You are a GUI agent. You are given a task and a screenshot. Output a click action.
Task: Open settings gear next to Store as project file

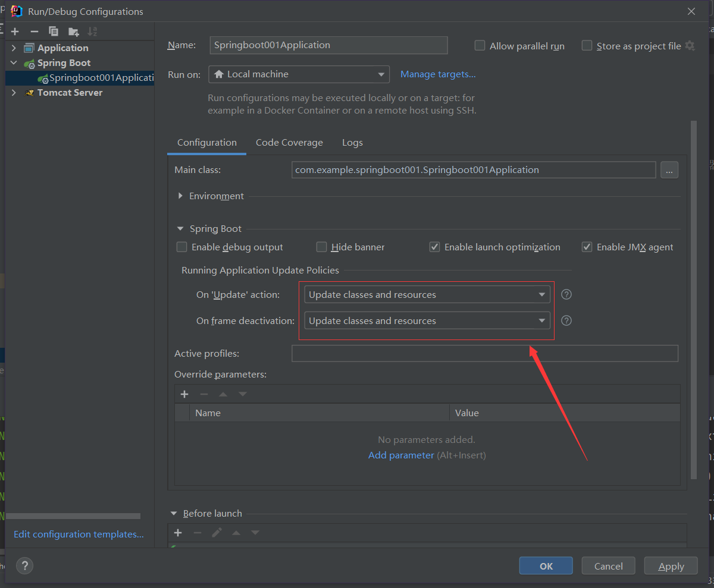click(x=690, y=46)
